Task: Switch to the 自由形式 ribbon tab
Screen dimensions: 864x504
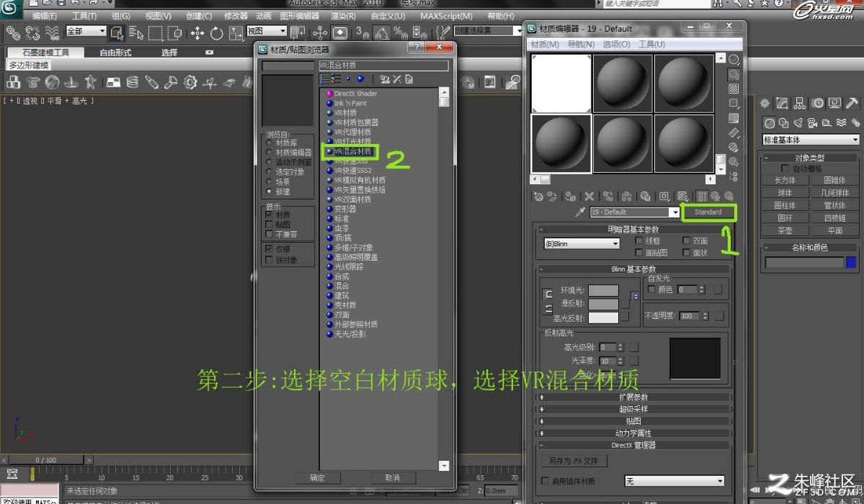Action: [x=115, y=53]
